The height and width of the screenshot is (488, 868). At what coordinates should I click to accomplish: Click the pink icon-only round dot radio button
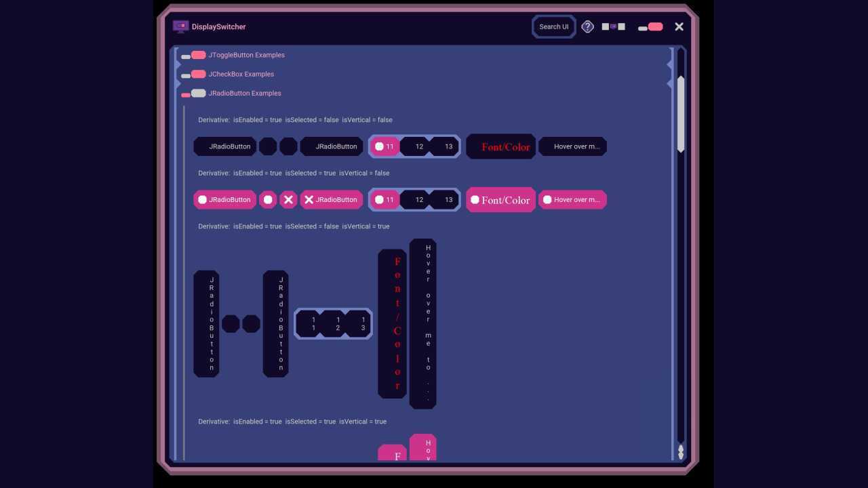268,200
